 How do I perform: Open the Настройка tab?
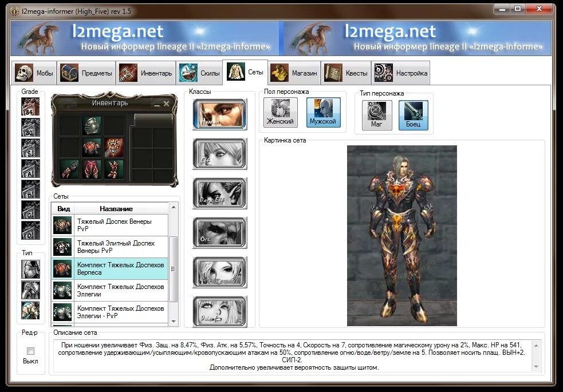401,73
